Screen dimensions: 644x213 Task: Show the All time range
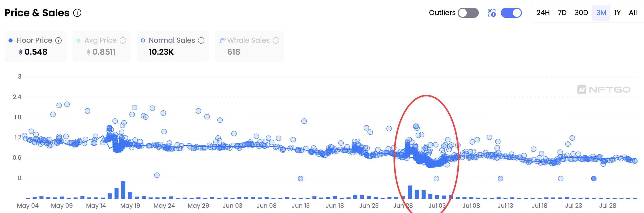(633, 13)
